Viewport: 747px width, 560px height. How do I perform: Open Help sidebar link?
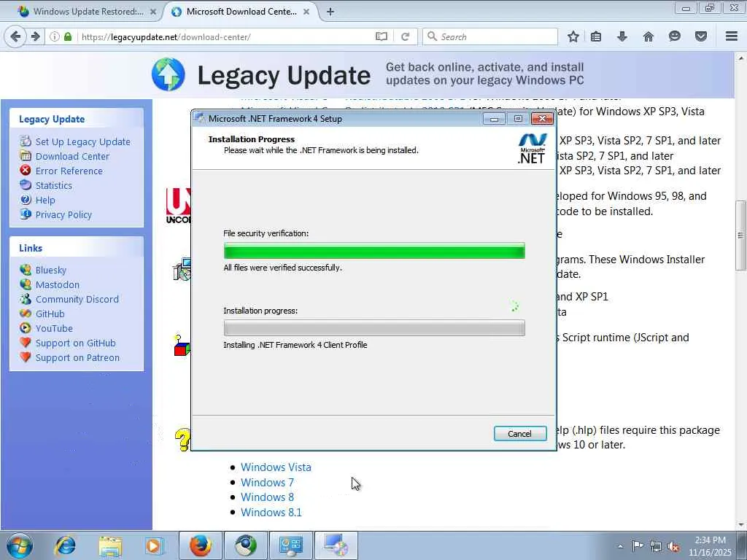pos(45,200)
